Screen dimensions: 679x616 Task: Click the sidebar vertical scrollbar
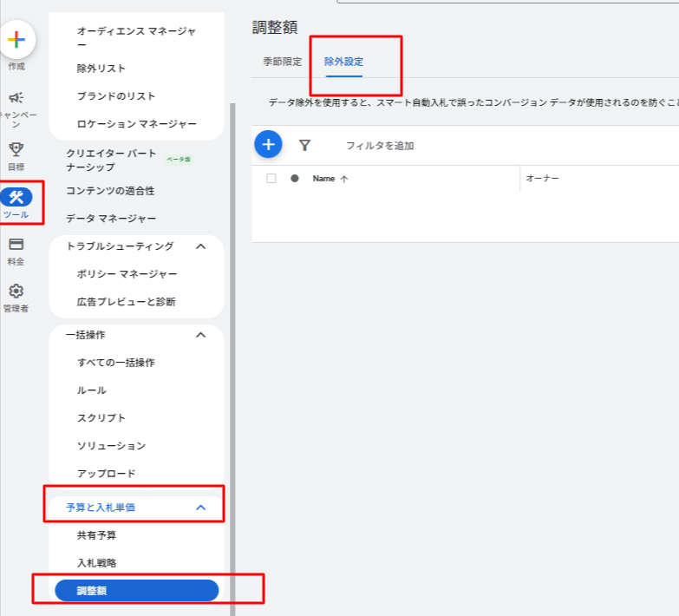click(x=232, y=347)
